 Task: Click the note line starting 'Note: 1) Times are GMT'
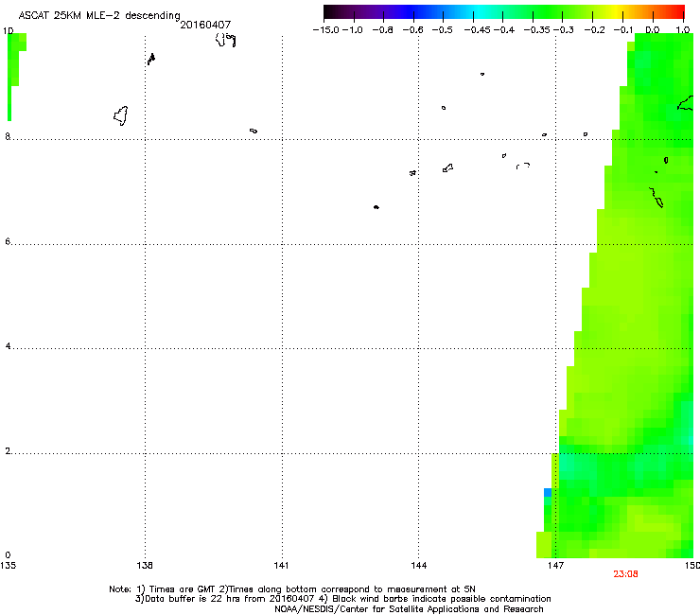click(x=292, y=589)
